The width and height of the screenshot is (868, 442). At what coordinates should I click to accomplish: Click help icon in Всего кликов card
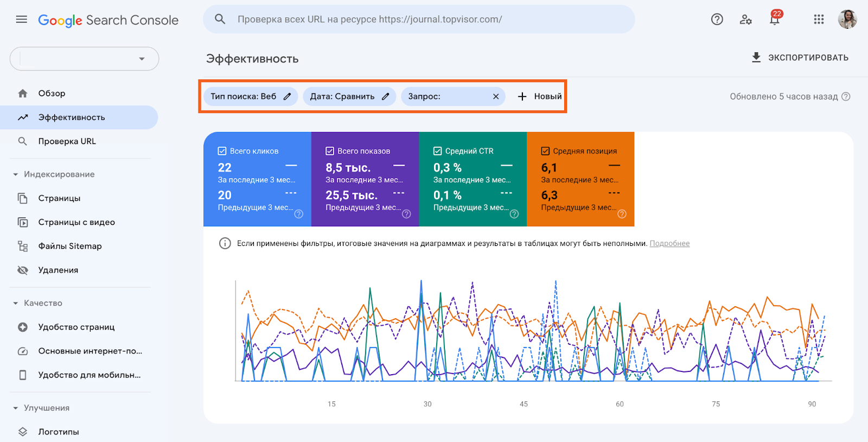pos(298,214)
